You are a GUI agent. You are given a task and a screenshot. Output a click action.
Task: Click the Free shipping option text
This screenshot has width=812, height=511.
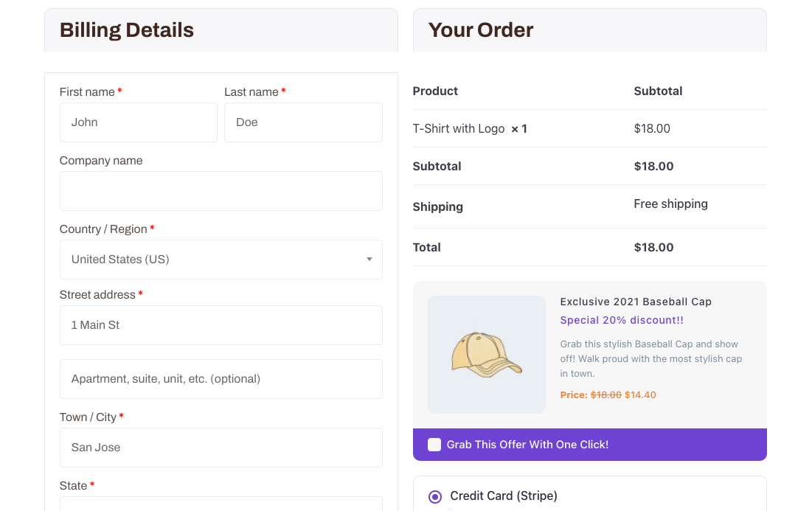click(670, 204)
